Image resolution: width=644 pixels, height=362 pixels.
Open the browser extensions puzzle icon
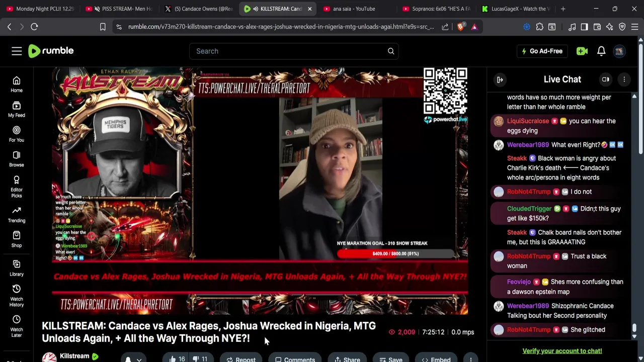pos(540,27)
